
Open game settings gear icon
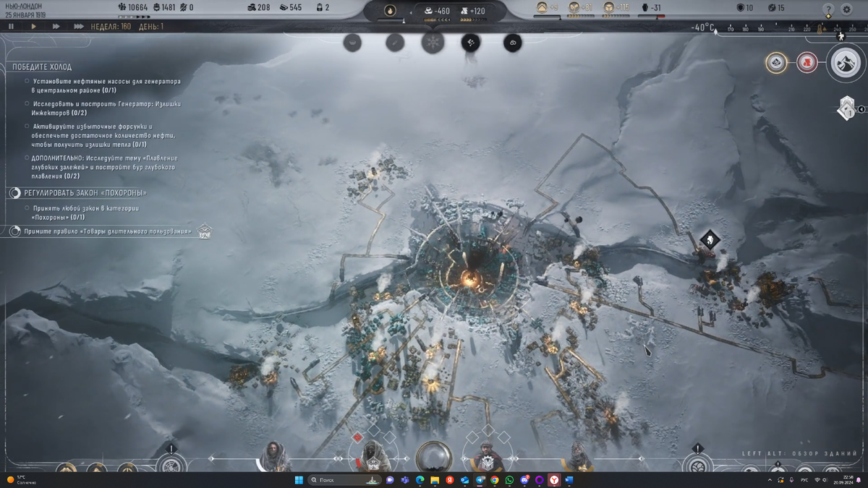pyautogui.click(x=847, y=9)
